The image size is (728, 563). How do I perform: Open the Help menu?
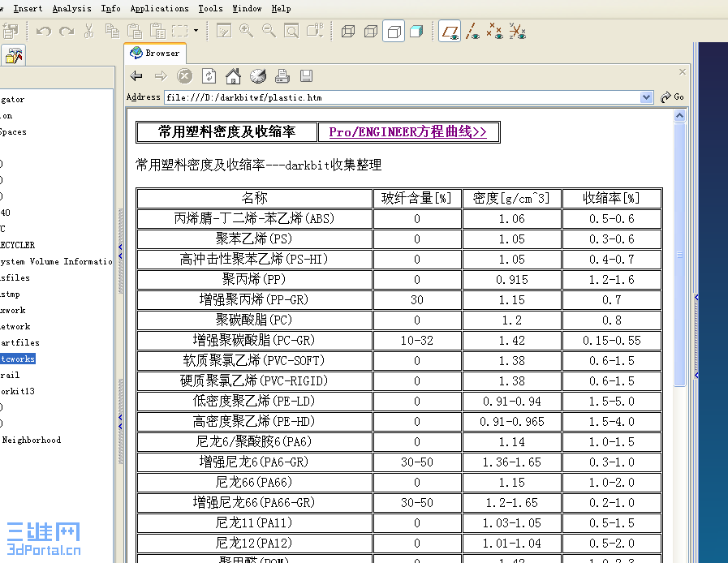(281, 8)
